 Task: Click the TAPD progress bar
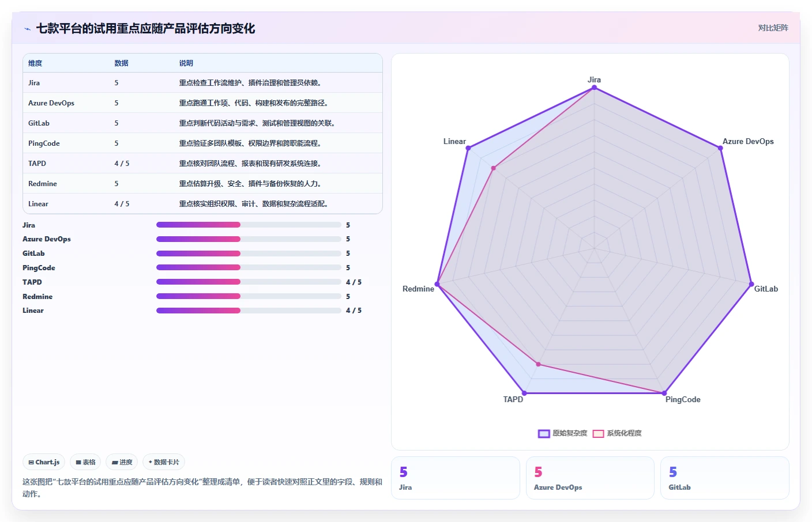click(x=249, y=282)
